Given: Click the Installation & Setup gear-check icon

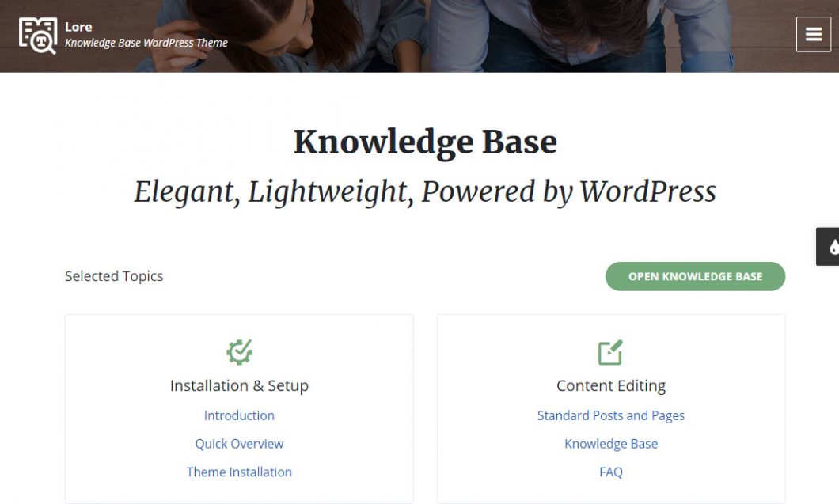Looking at the screenshot, I should point(239,352).
